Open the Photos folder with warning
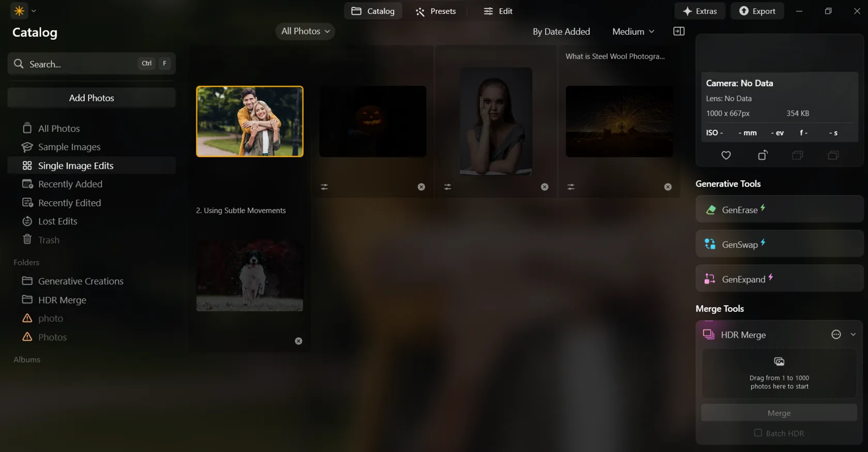The width and height of the screenshot is (868, 452). [x=91, y=337]
